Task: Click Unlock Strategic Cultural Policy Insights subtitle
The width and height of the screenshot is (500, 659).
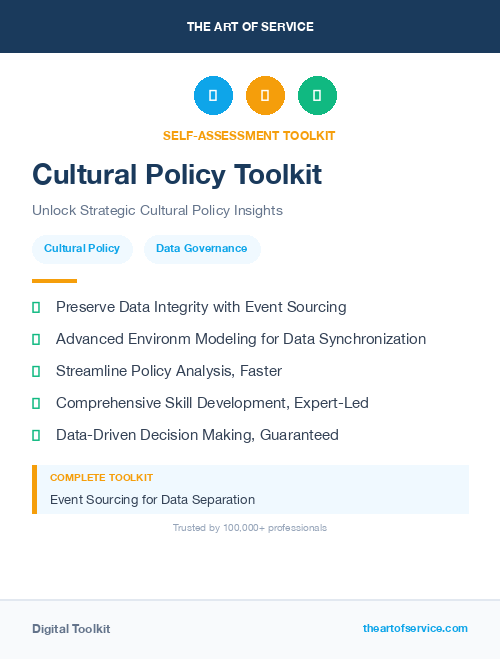Action: click(158, 211)
